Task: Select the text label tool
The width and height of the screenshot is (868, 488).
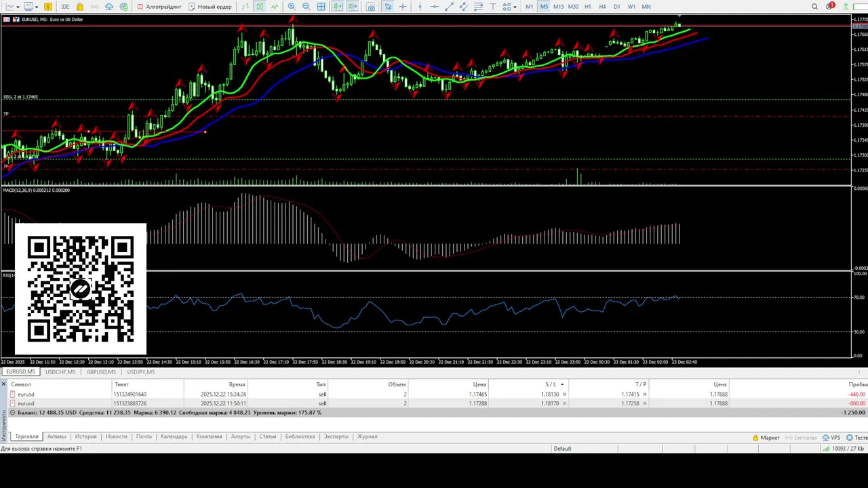Action: coord(493,7)
